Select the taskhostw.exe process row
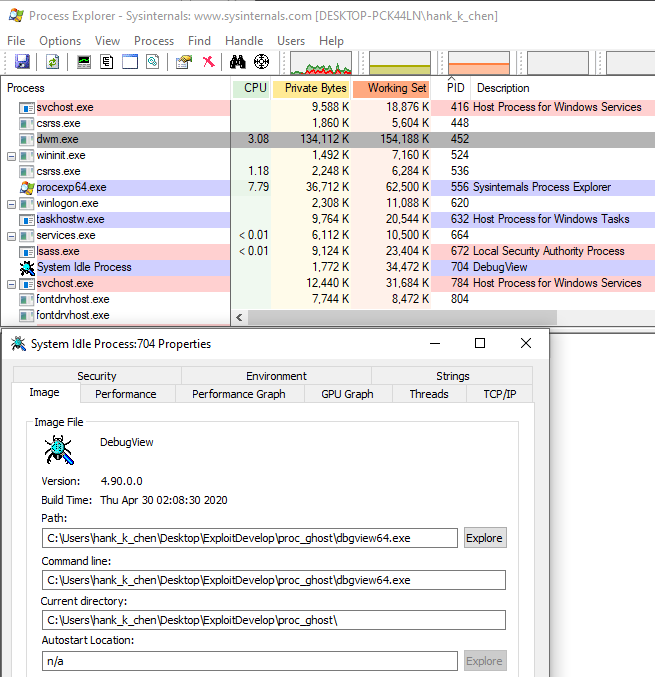Viewport: 655px width, 677px height. point(328,219)
